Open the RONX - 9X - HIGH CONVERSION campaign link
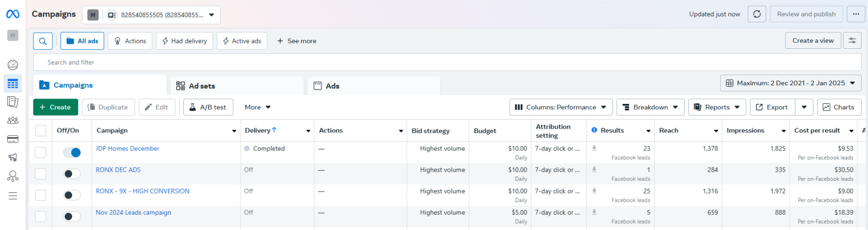Viewport: 868px width, 230px height. (143, 191)
